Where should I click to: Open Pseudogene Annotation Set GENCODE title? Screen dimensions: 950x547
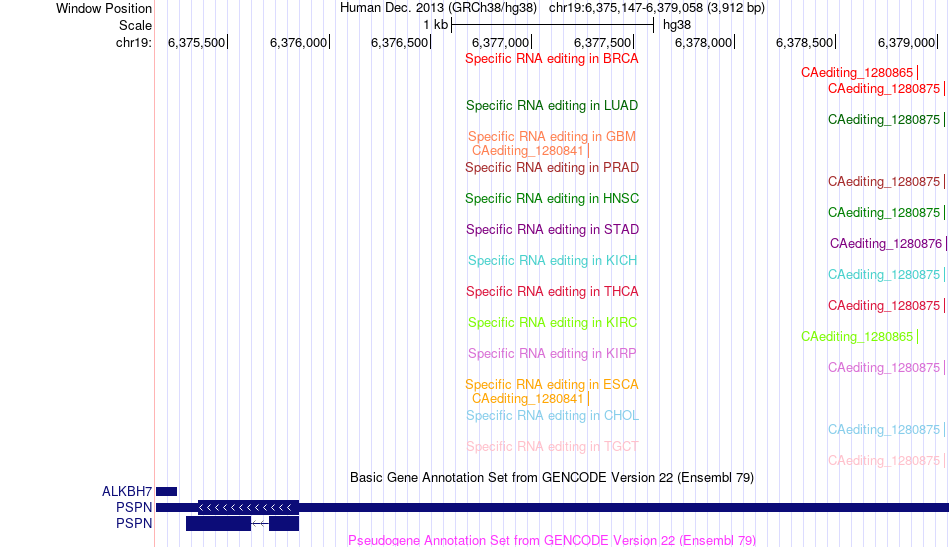[552, 540]
